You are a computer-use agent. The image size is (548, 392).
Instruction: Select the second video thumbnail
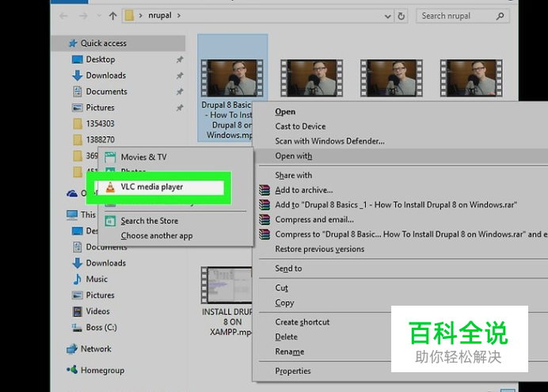point(312,78)
